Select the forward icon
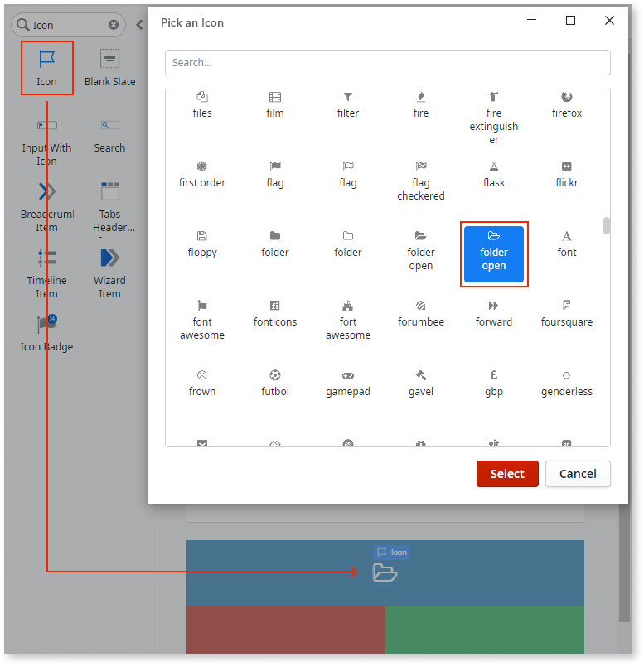Image resolution: width=644 pixels, height=666 pixels. coord(494,314)
